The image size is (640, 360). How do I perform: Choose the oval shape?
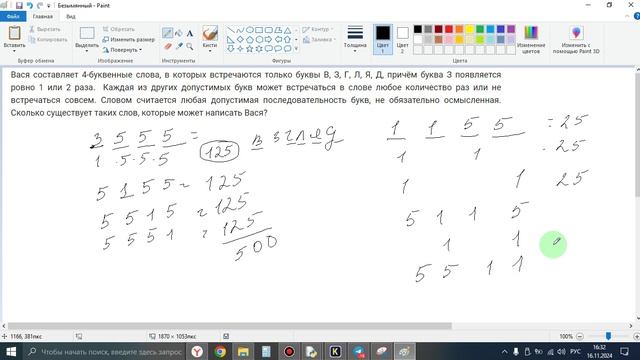click(x=249, y=30)
